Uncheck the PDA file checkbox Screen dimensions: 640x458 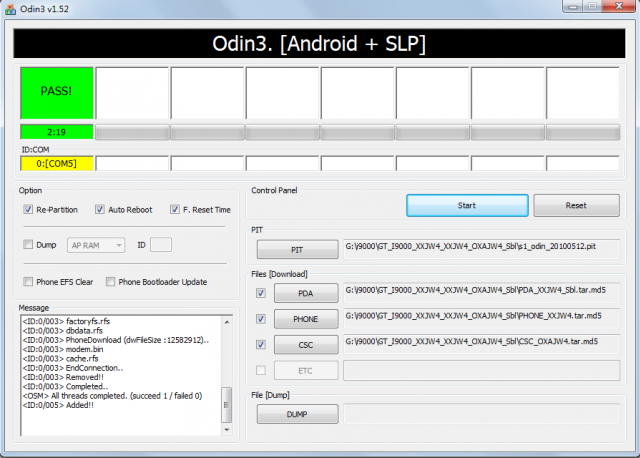(x=261, y=293)
